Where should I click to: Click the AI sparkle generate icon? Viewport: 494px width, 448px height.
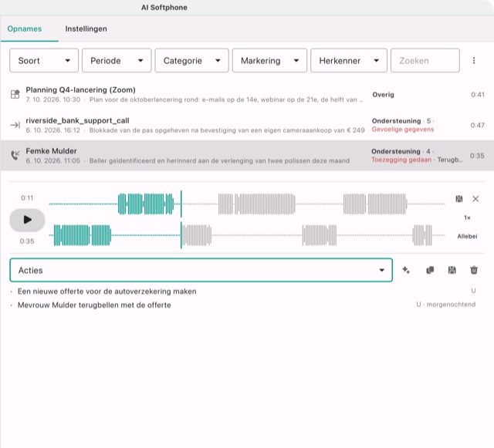(406, 270)
